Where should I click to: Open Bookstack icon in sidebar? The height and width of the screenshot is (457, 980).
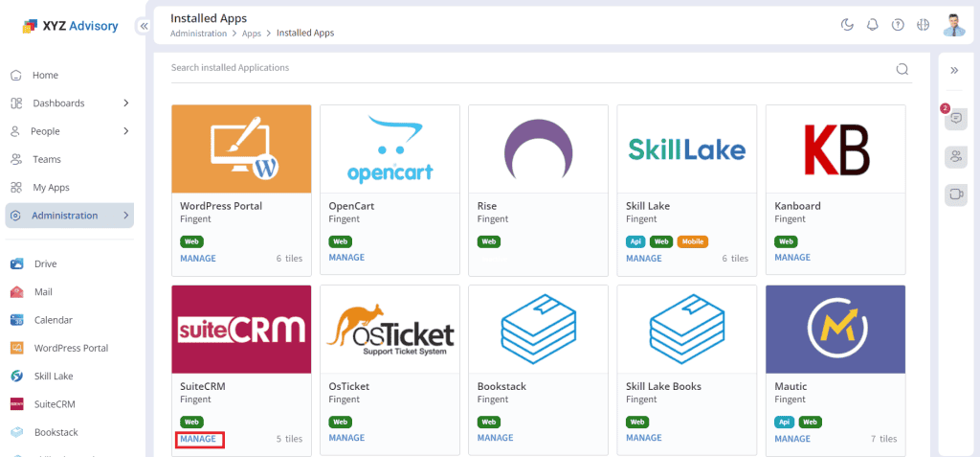point(17,433)
